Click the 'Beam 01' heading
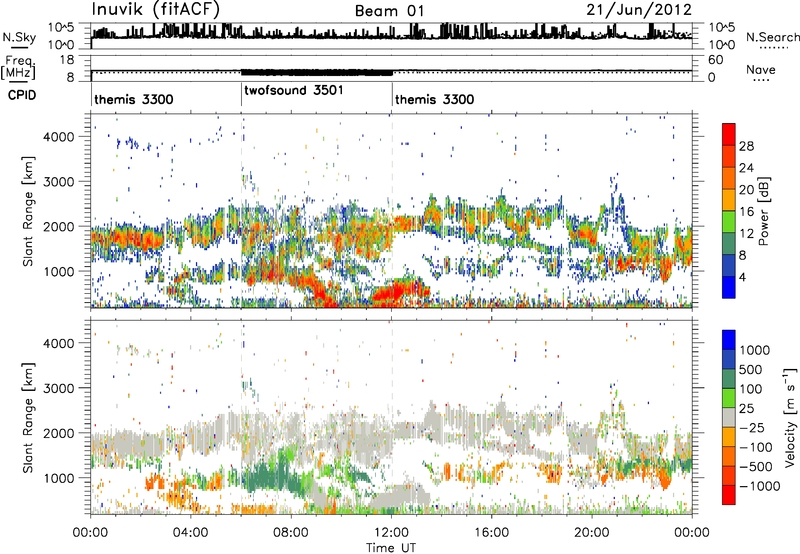Viewport: 800px width, 554px height. [389, 11]
